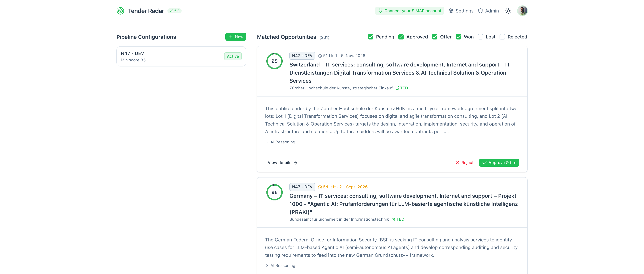This screenshot has width=644, height=274.
Task: Create a New pipeline configuration
Action: tap(236, 37)
